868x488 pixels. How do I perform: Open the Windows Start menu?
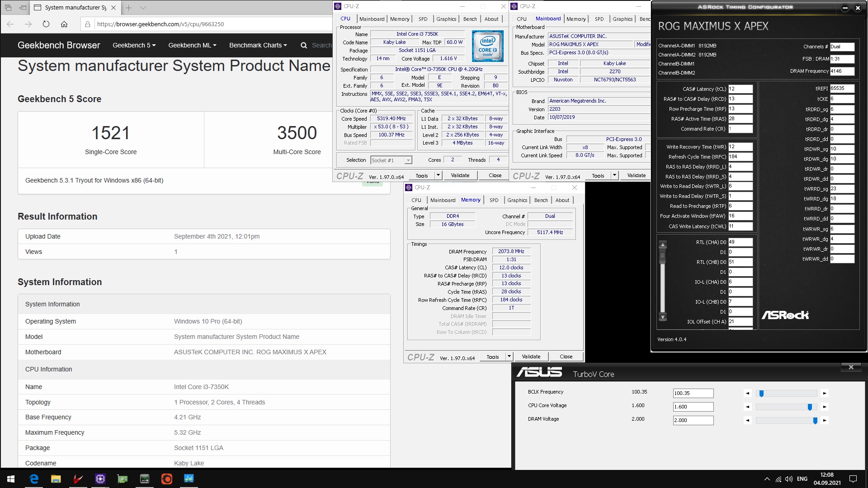coord(11,479)
